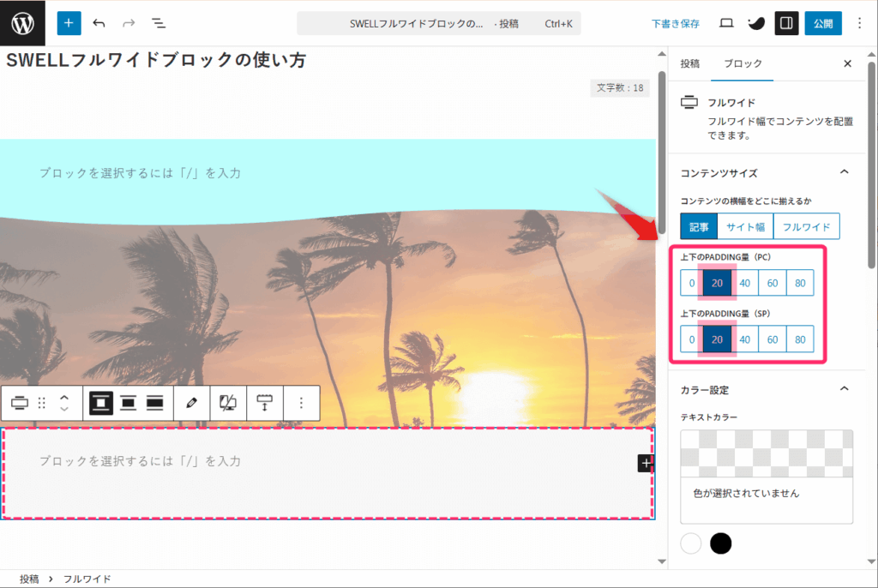Set SP padding to 40

coord(745,339)
